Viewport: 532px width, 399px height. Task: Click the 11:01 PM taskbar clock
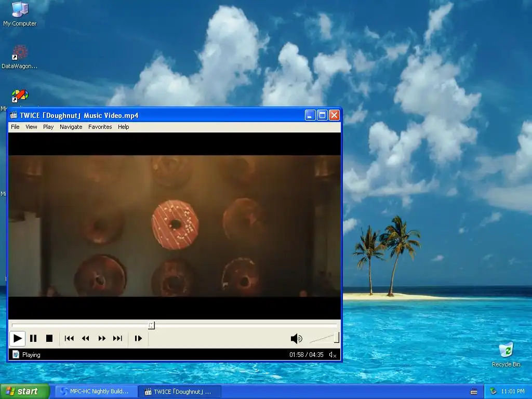coord(513,392)
